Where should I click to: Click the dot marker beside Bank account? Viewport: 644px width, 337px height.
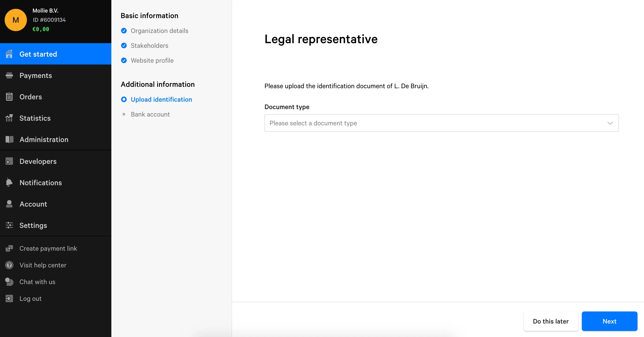(124, 114)
